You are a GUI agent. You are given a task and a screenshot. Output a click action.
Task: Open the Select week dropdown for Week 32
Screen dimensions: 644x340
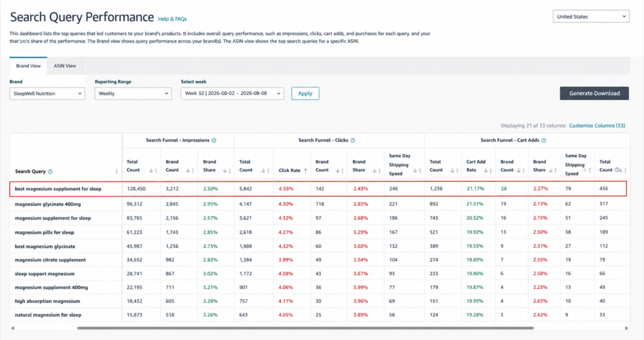[x=232, y=93]
